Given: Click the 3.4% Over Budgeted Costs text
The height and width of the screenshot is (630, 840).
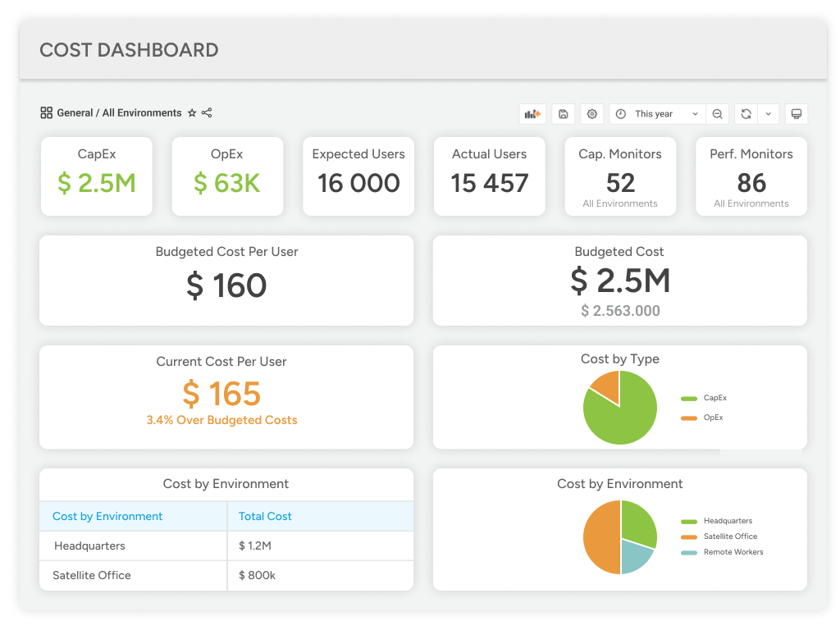Looking at the screenshot, I should 221,421.
